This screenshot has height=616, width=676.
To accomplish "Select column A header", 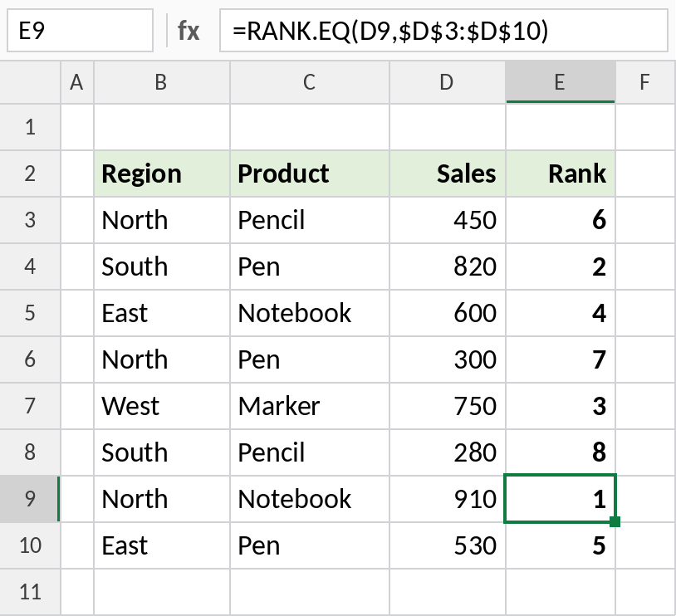I will [77, 82].
